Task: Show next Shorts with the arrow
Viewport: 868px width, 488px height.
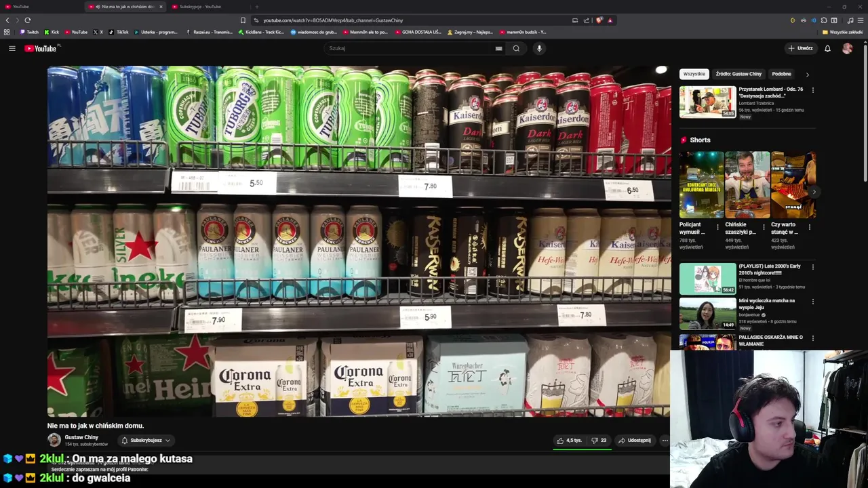Action: pyautogui.click(x=813, y=192)
